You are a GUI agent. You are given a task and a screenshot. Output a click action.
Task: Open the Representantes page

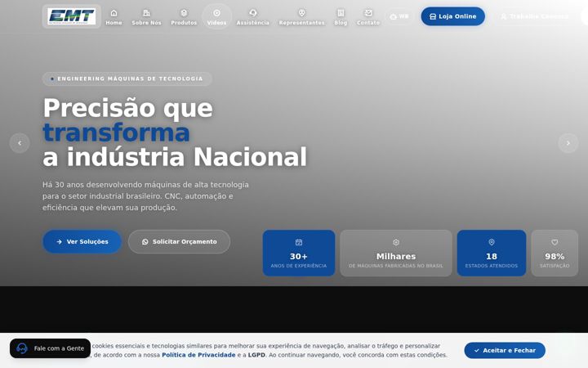(302, 17)
